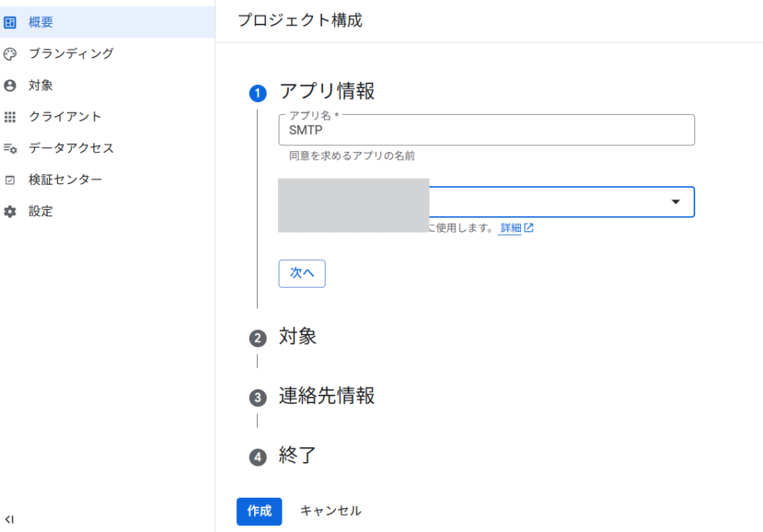Open the ブランディング menu item

pyautogui.click(x=71, y=54)
